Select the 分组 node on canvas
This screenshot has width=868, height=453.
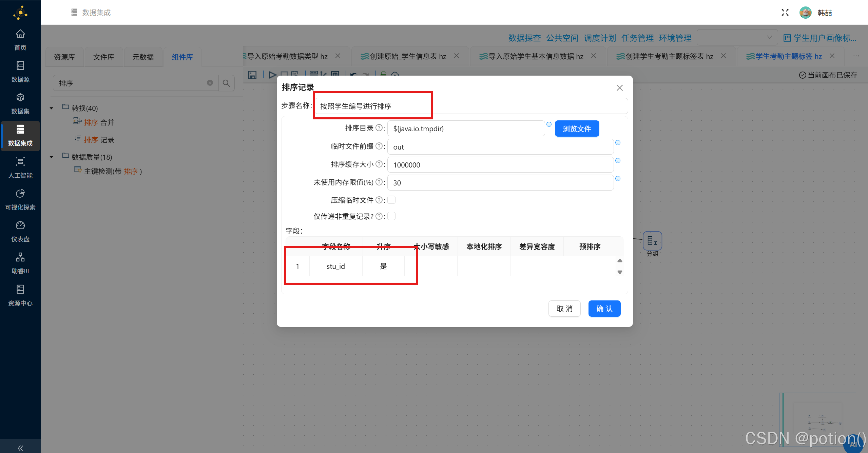(652, 241)
